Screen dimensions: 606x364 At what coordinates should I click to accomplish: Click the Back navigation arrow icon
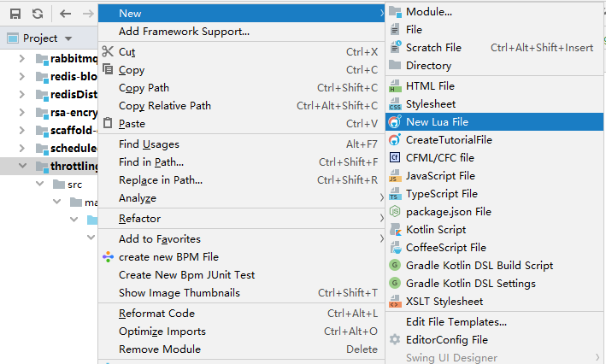tap(66, 14)
